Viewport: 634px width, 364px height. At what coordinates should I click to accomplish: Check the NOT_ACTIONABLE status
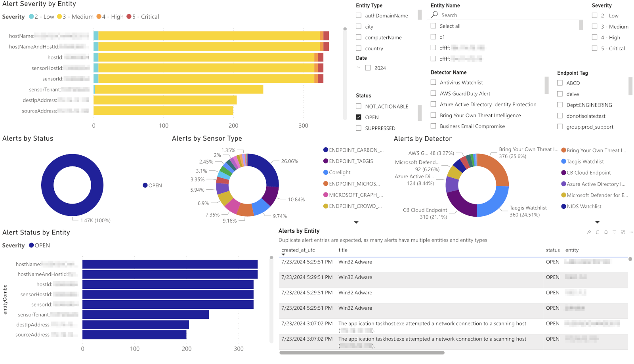point(359,106)
